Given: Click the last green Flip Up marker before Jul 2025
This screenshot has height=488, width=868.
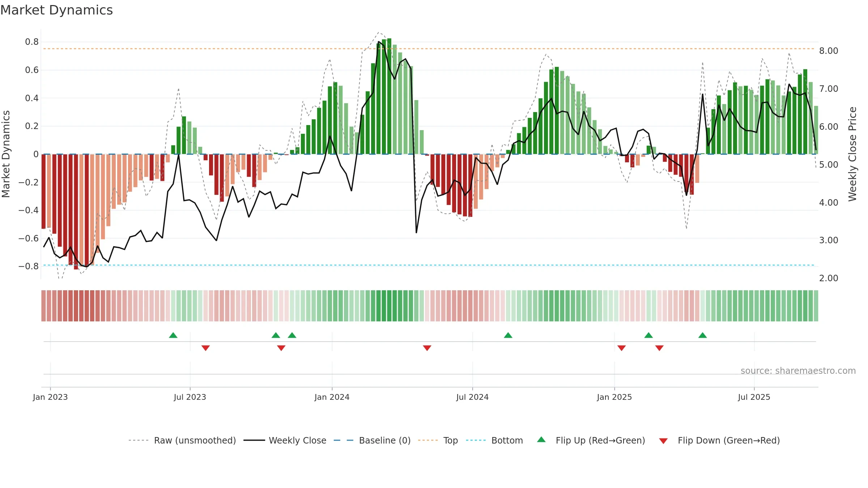Looking at the screenshot, I should (703, 335).
